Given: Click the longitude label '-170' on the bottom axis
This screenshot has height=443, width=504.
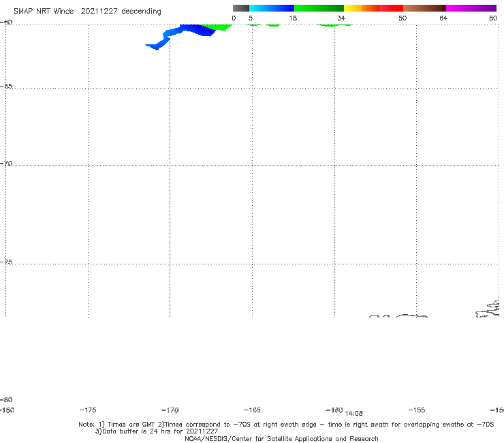Looking at the screenshot, I should pos(170,410).
